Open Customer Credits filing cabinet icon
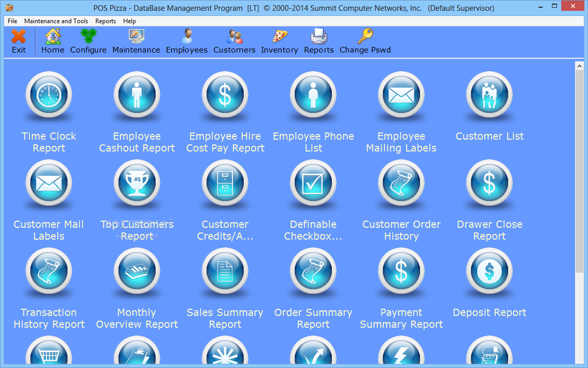 (225, 183)
